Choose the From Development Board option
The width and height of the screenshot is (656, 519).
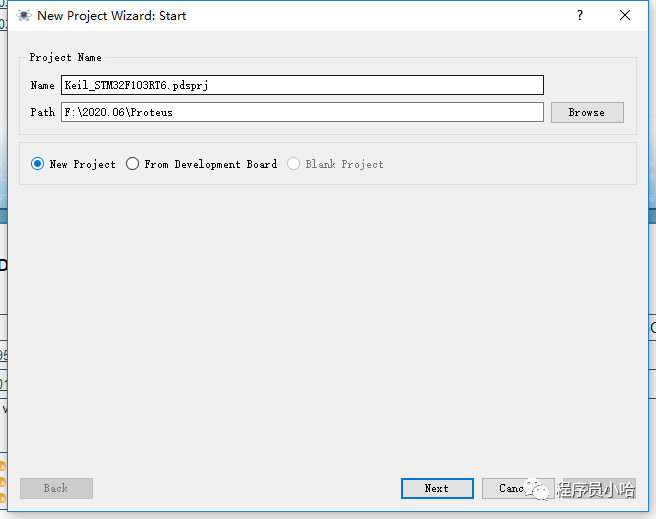pyautogui.click(x=133, y=164)
